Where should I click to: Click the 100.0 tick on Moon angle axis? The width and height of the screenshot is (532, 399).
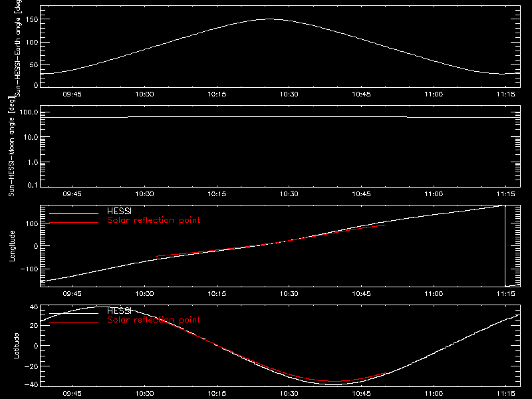coord(29,112)
